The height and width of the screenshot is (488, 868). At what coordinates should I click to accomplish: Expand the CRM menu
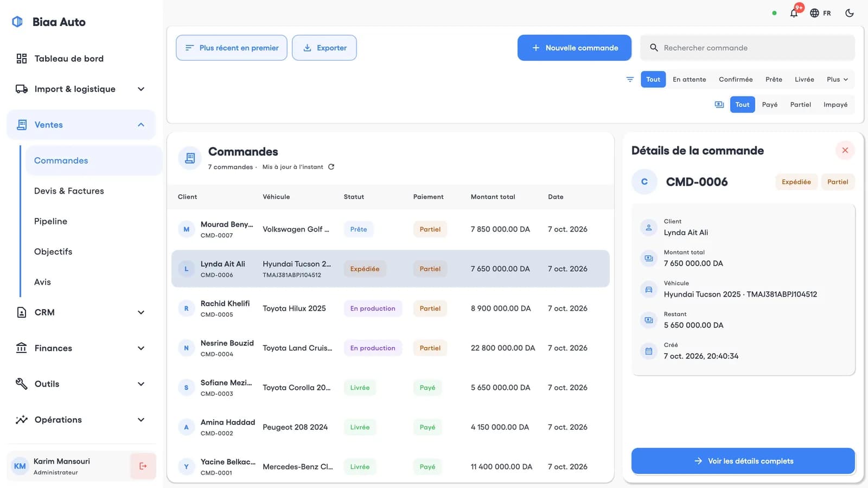tap(81, 312)
